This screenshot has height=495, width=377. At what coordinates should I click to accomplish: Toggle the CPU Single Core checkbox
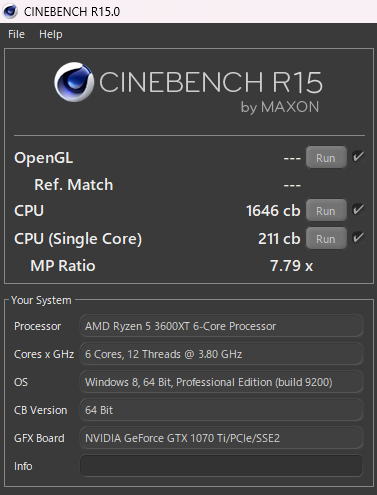pos(358,237)
